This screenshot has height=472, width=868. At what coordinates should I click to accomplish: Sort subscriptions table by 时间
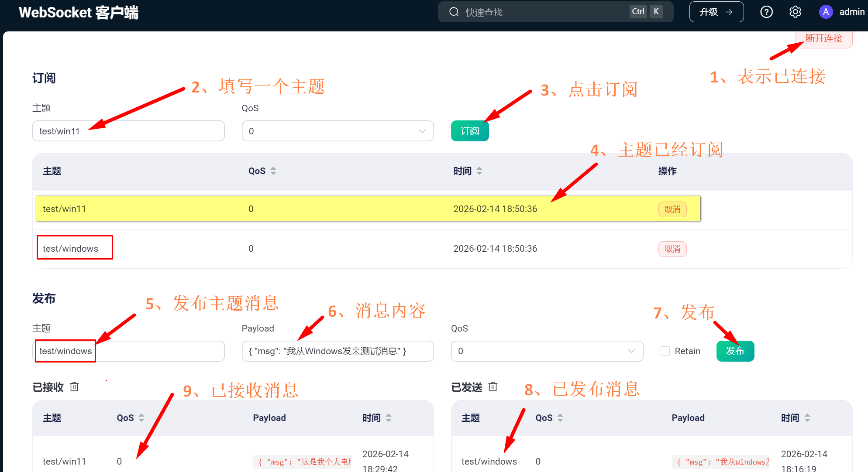coord(479,171)
